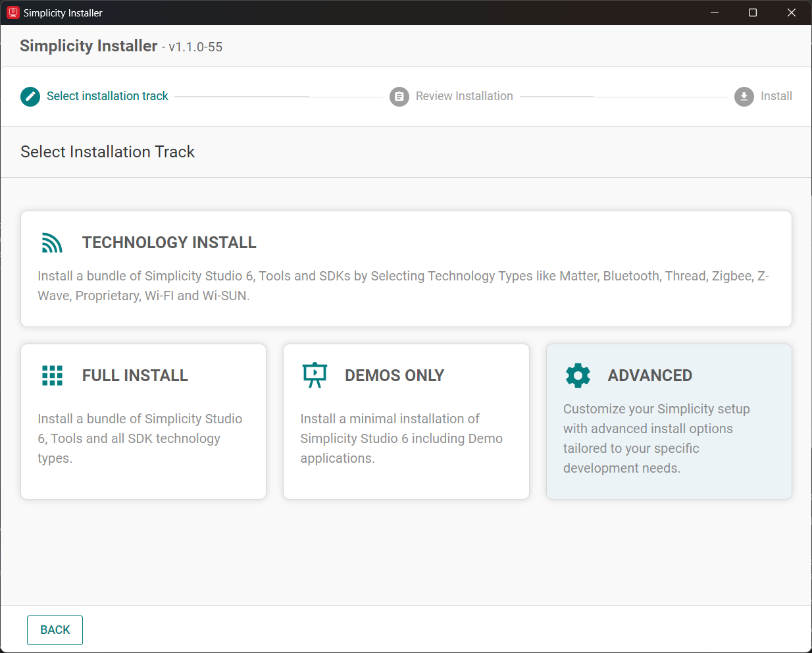The height and width of the screenshot is (653, 812).
Task: Click the Silicon Labs logo in the title bar
Action: tap(13, 13)
